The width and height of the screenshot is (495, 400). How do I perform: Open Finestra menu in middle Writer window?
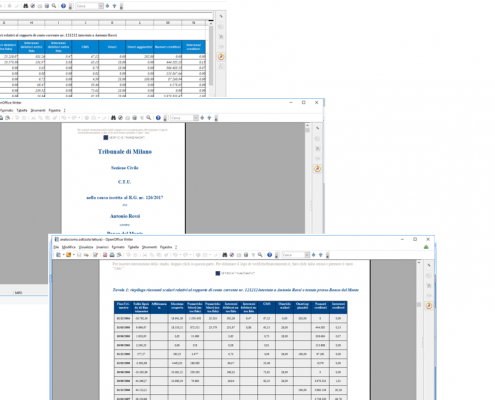tap(55, 110)
